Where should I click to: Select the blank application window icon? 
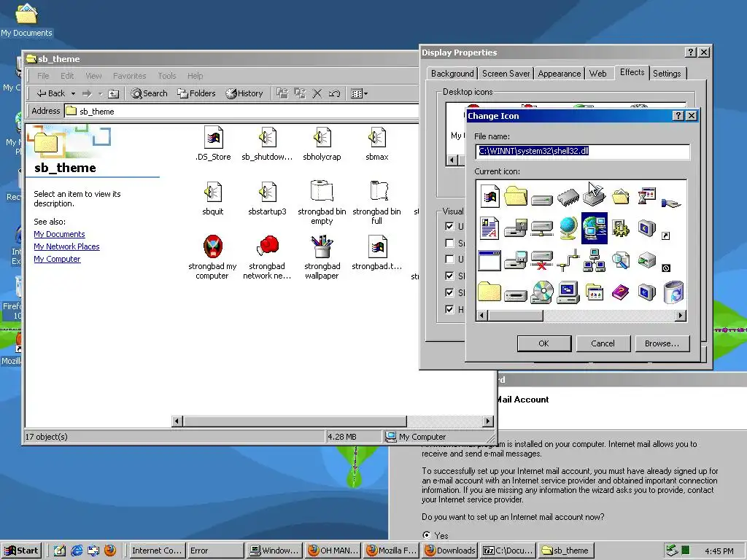[x=489, y=260]
